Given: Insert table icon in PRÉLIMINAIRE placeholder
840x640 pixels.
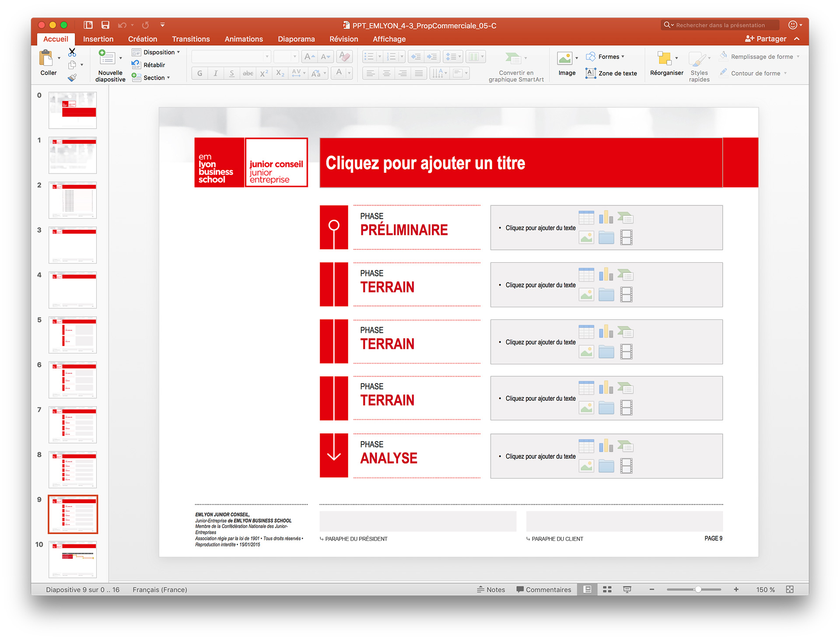Looking at the screenshot, I should [x=586, y=217].
